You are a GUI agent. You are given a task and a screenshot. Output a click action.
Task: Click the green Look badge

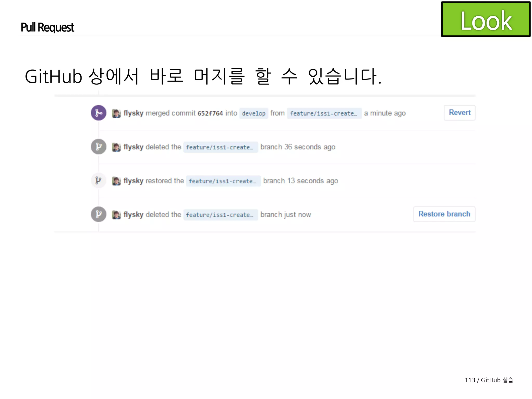(486, 19)
